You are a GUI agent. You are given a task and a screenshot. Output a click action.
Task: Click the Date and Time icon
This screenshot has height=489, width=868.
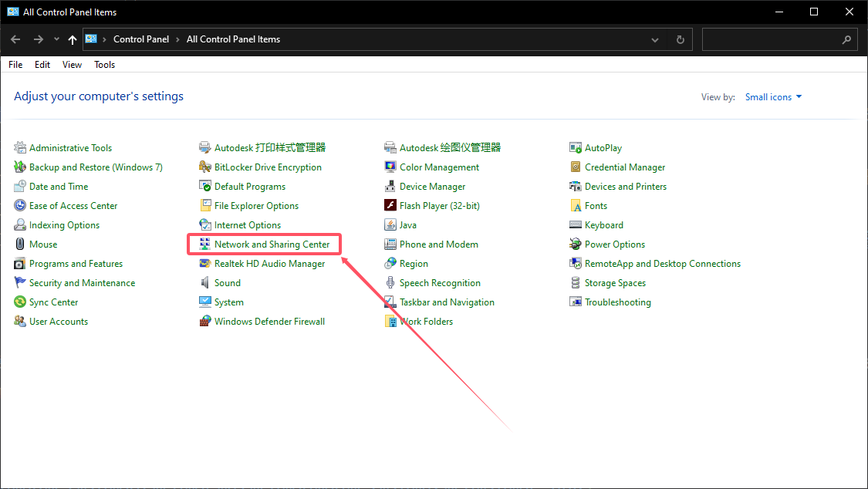(20, 187)
